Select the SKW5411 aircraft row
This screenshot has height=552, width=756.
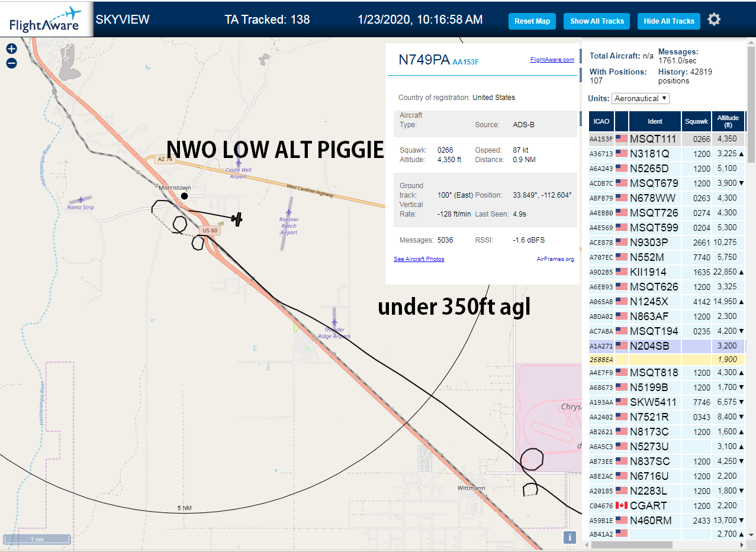click(667, 402)
